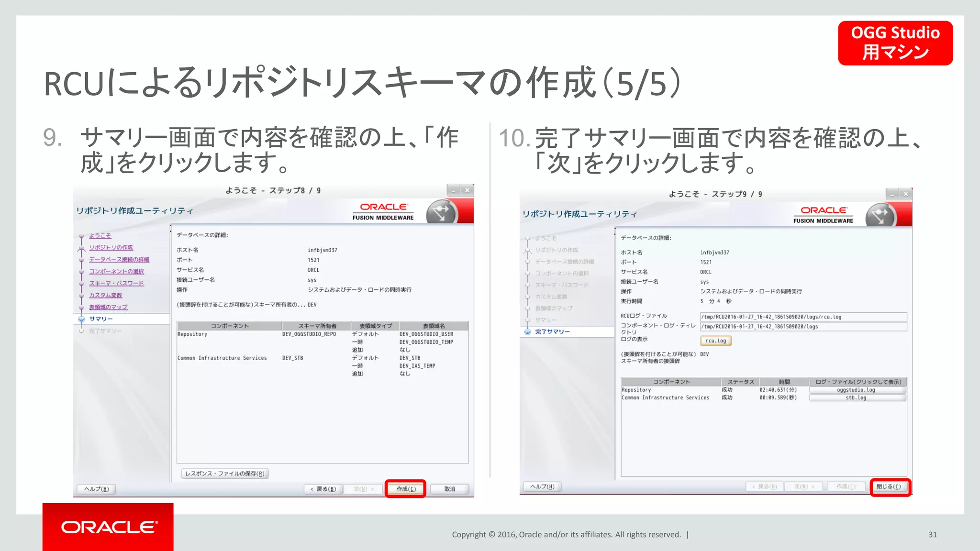Select サマリー step in step 8 sidebar
The image size is (980, 551).
coord(101,319)
